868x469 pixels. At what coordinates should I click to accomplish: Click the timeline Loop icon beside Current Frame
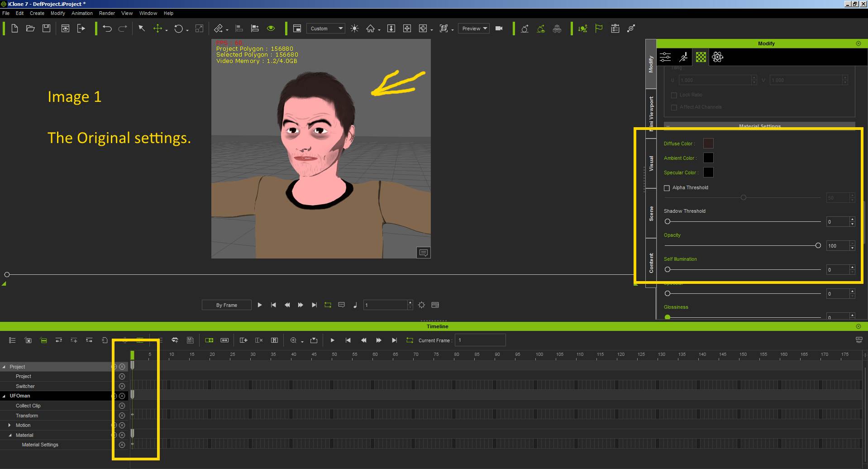pyautogui.click(x=410, y=340)
